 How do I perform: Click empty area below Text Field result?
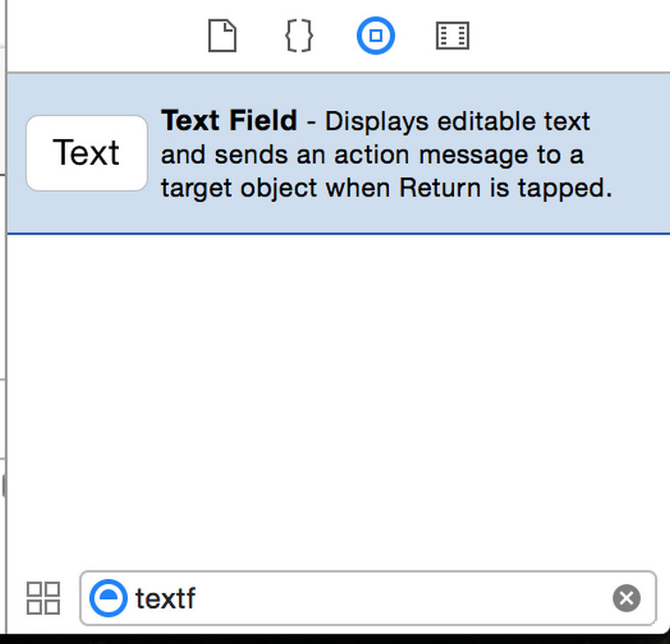(x=335, y=396)
